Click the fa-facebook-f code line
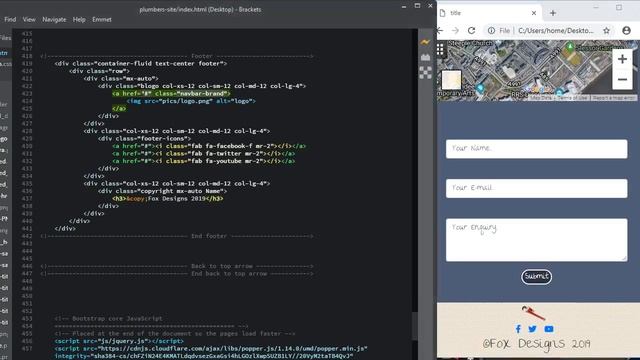The width and height of the screenshot is (640, 360). click(209, 146)
